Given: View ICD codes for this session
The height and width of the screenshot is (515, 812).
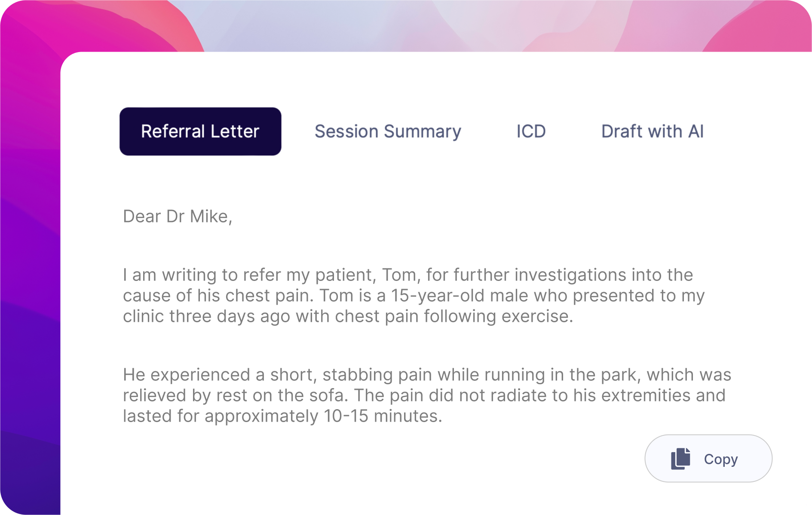Looking at the screenshot, I should click(x=531, y=131).
